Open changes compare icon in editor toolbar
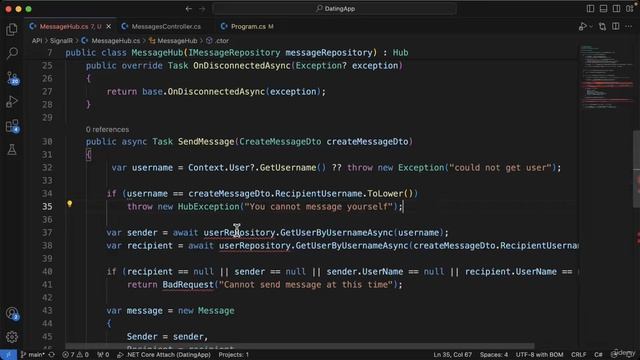Image resolution: width=640 pixels, height=360 pixels. click(x=602, y=27)
